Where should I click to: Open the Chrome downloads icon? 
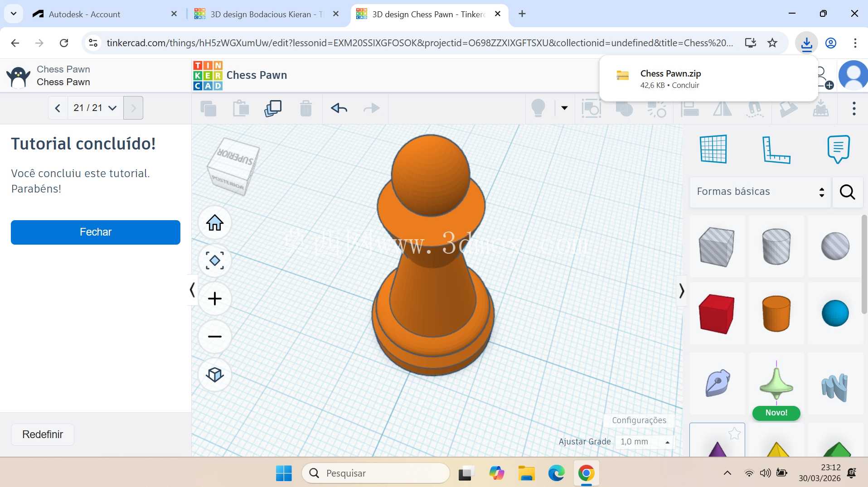[806, 43]
